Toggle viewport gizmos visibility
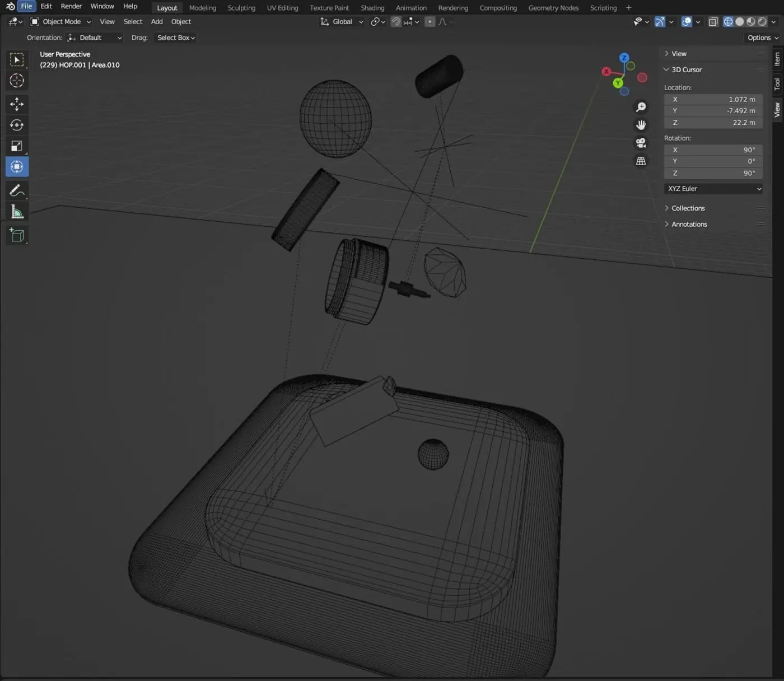 [660, 22]
